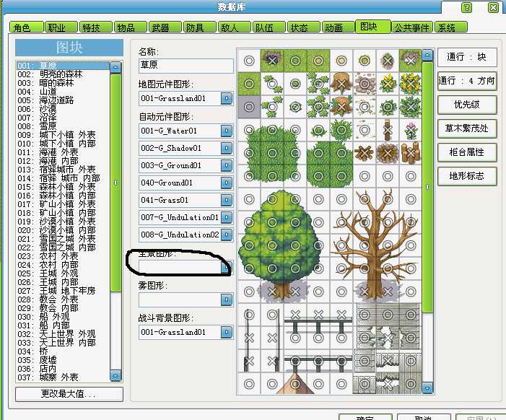Select list row 008: 雪原
The width and height of the screenshot is (506, 420).
point(63,126)
